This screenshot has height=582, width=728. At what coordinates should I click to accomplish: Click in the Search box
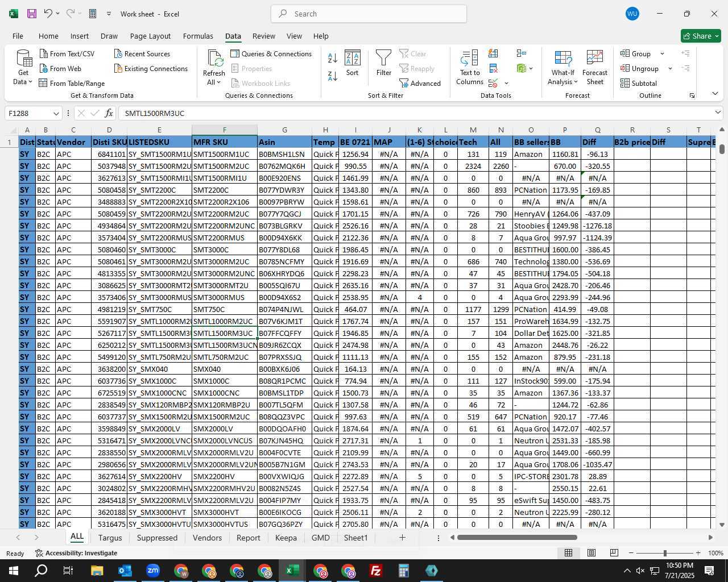[369, 14]
